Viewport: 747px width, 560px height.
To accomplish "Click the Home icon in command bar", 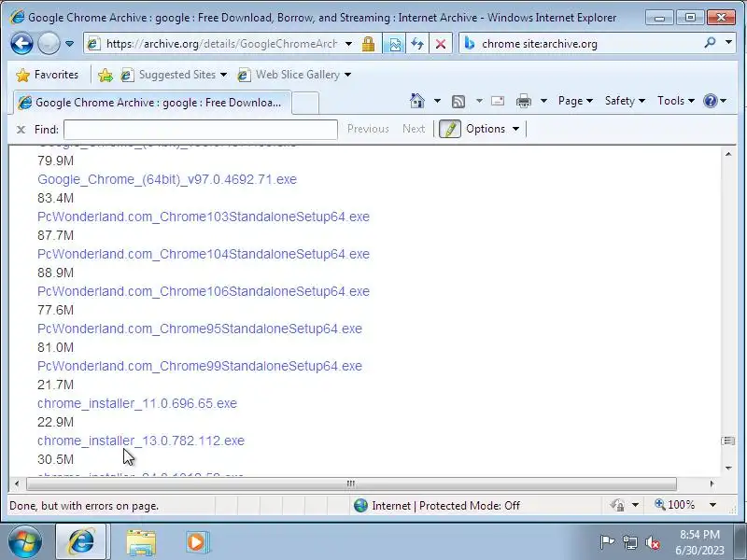I will (416, 101).
